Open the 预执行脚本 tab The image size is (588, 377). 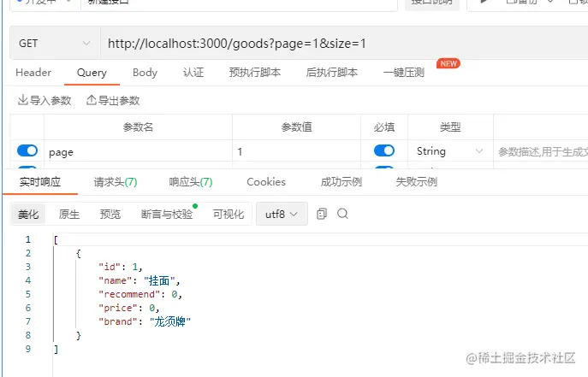tap(255, 73)
